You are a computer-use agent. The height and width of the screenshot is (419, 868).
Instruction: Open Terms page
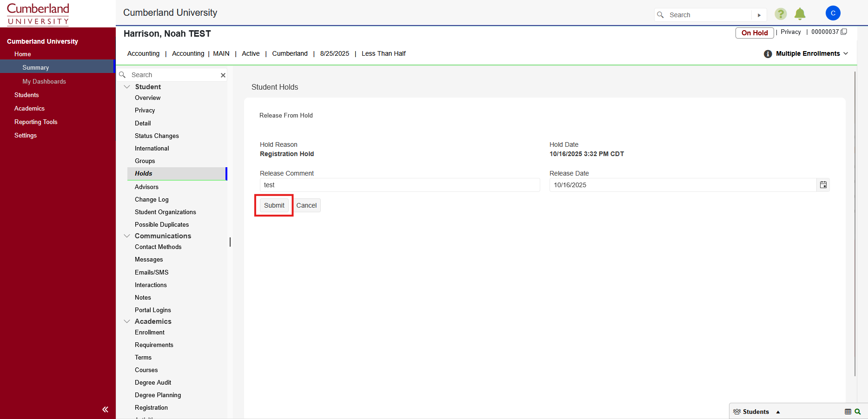143,357
